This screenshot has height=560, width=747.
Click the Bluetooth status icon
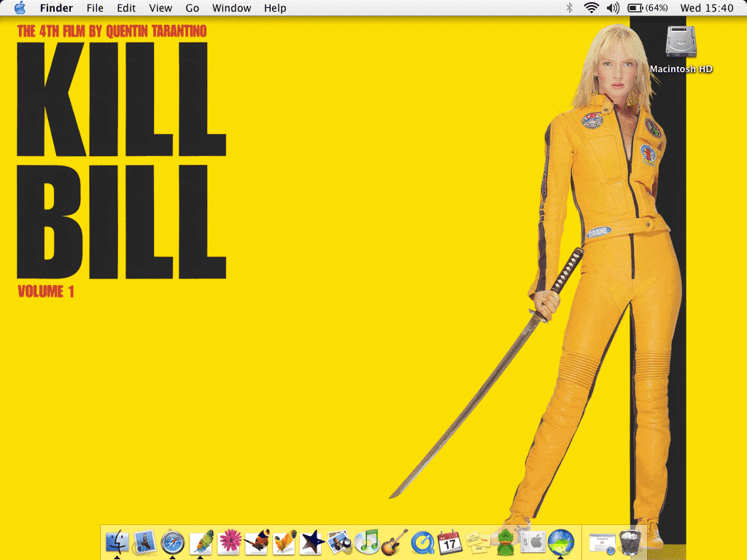[x=569, y=7]
